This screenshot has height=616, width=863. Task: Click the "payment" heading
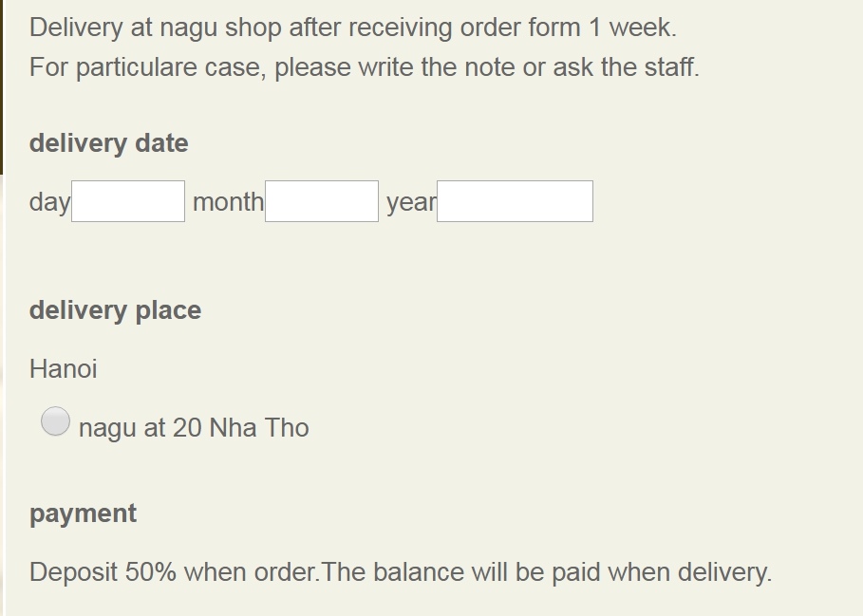[83, 513]
